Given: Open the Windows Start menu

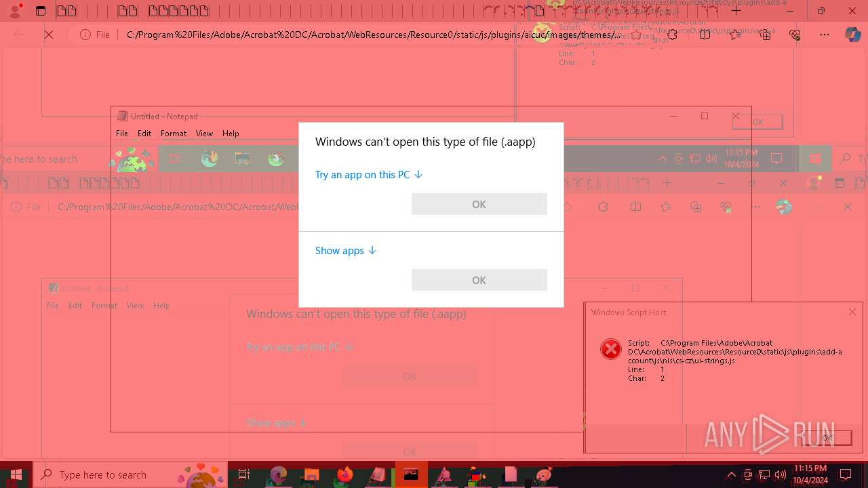Looking at the screenshot, I should (16, 474).
